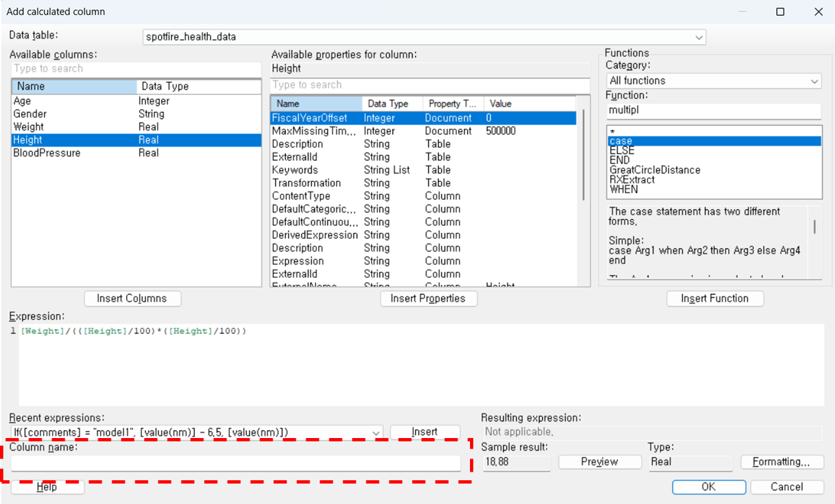Select the Gender column row
The height and width of the screenshot is (504, 835).
point(137,114)
